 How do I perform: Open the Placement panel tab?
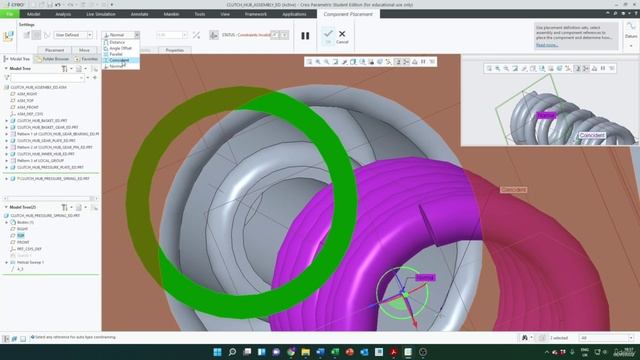click(x=54, y=50)
